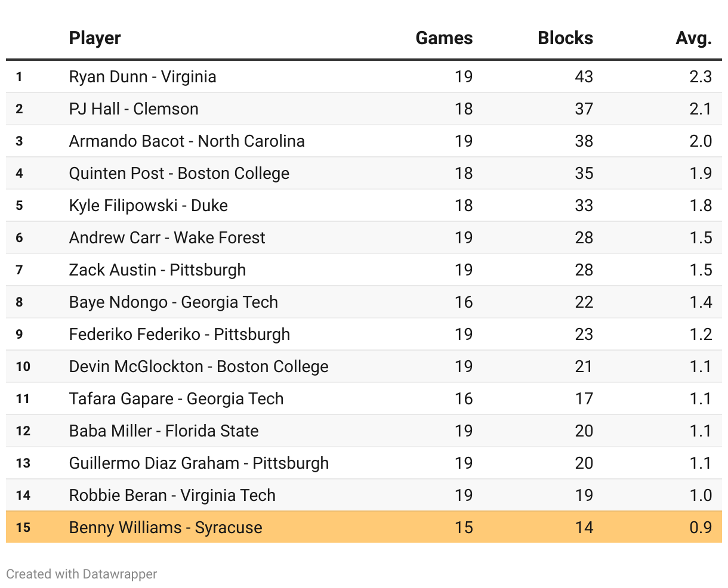Image resolution: width=728 pixels, height=588 pixels.
Task: Select the Ryan Dunn - Virginia row
Action: click(143, 77)
